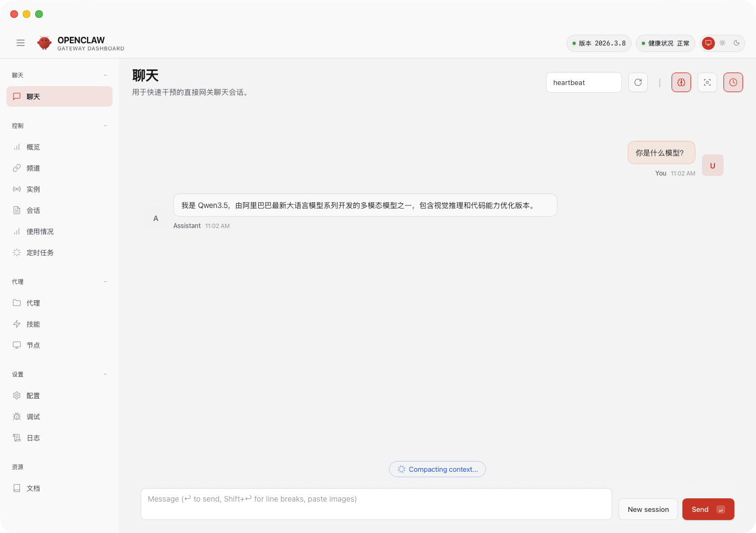The height and width of the screenshot is (533, 756).
Task: Select the system theme monitor icon
Action: click(x=708, y=43)
